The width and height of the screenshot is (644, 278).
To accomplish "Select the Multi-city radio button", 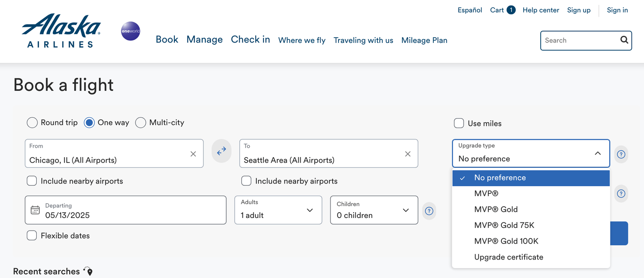I will (141, 123).
